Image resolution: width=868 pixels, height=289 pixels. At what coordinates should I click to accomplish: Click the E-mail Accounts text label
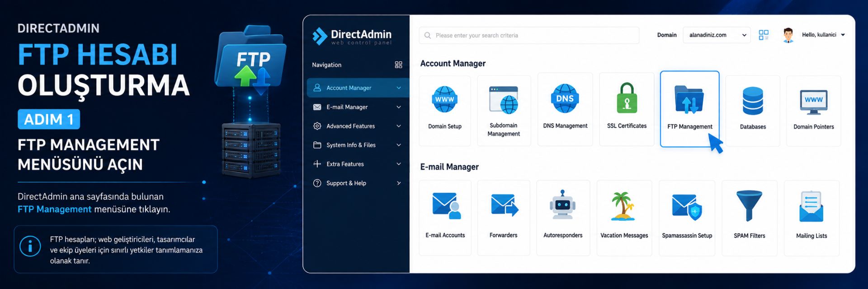tap(445, 235)
